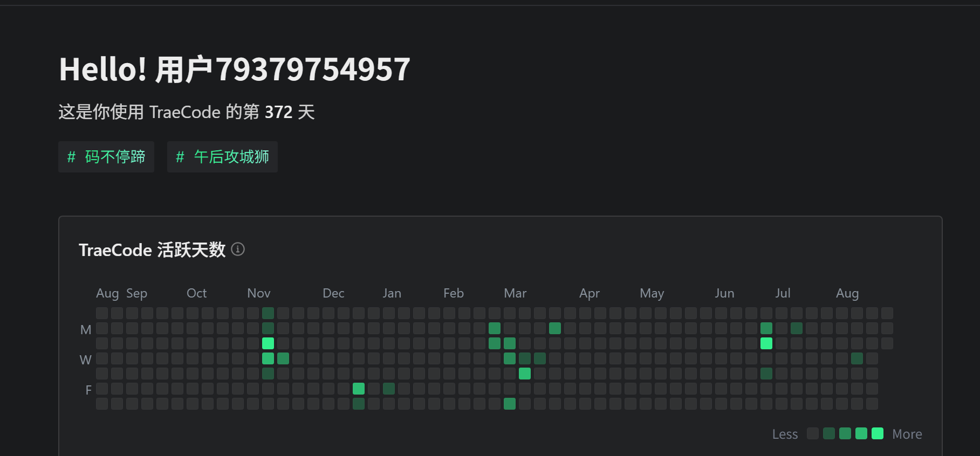This screenshot has width=980, height=456.
Task: Click the green Monday cell just before Apr
Action: [555, 328]
